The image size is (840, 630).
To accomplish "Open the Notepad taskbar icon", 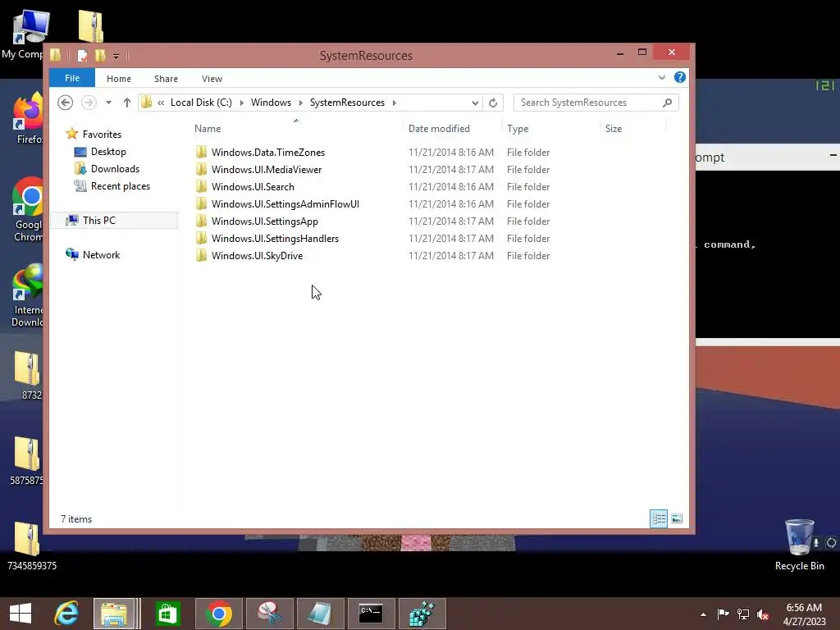I will pos(321,614).
